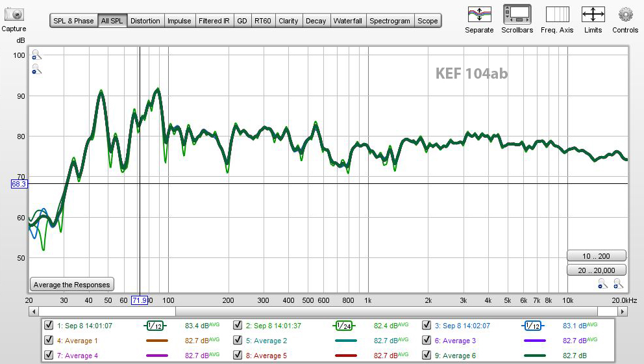Open the GD tab
The width and height of the screenshot is (644, 364).
[242, 21]
